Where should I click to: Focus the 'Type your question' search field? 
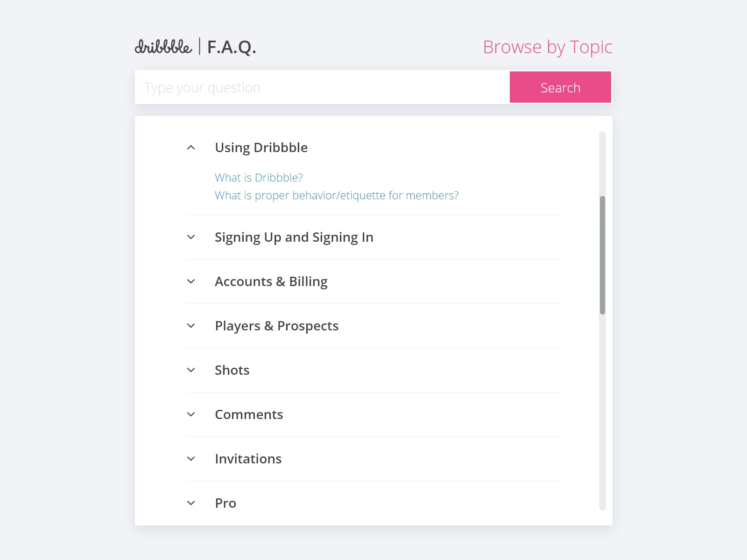click(x=322, y=87)
